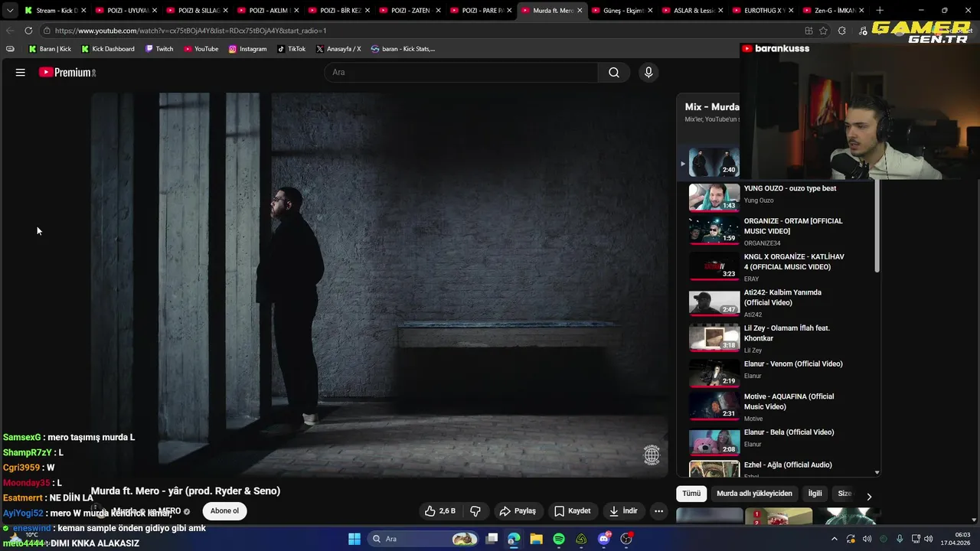Image resolution: width=980 pixels, height=551 pixels.
Task: Open Task View on the taskbar
Action: coord(492,539)
